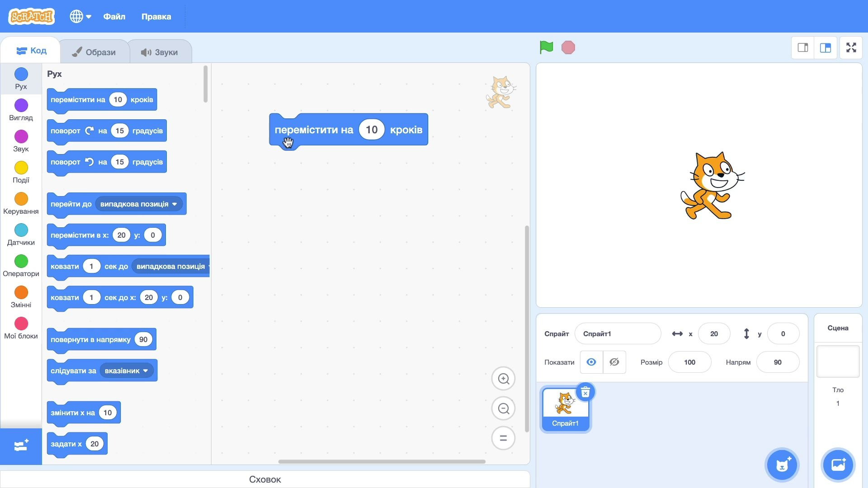The height and width of the screenshot is (488, 868).
Task: Select the Мої блоки category
Action: tap(21, 328)
